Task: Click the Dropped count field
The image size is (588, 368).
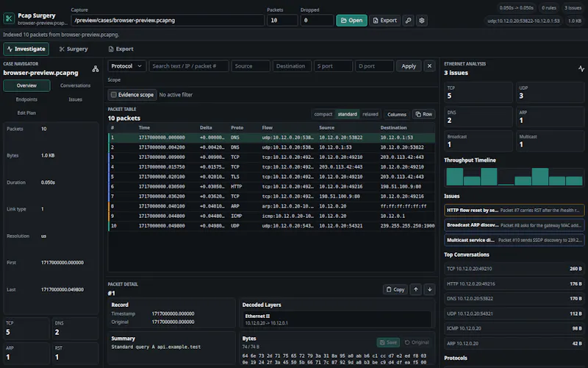Action: click(x=317, y=21)
